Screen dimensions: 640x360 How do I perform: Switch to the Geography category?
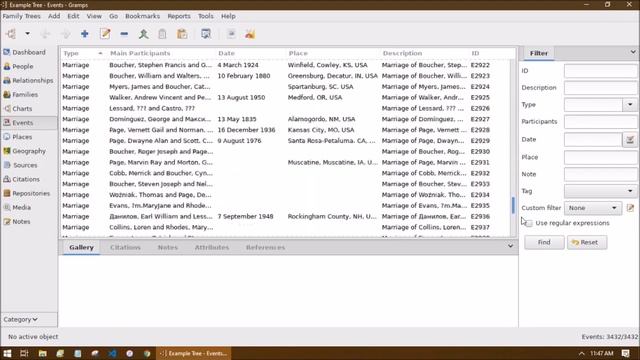(29, 151)
